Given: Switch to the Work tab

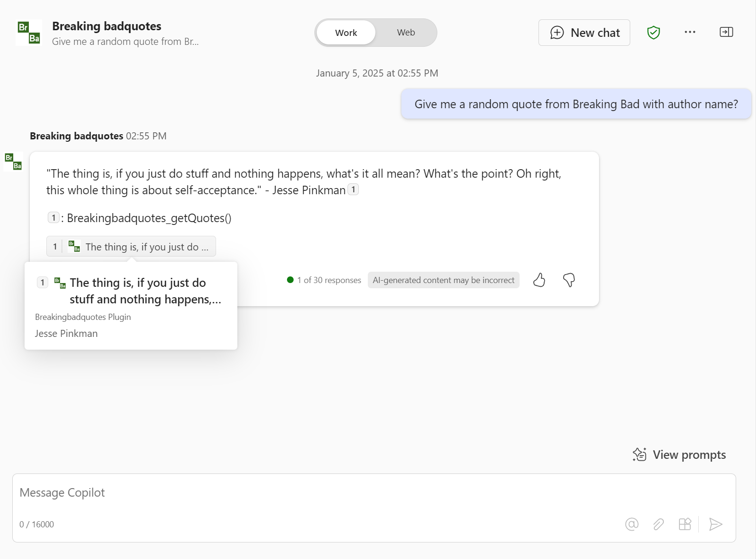Looking at the screenshot, I should [x=346, y=33].
